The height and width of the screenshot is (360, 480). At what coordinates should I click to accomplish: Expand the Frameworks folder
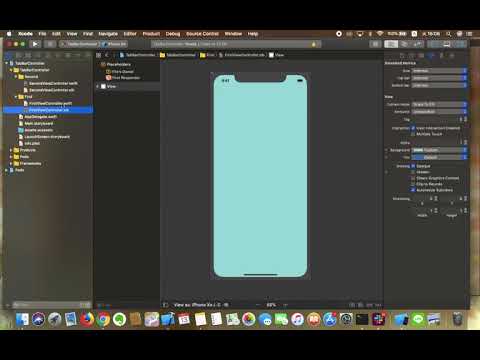point(11,163)
